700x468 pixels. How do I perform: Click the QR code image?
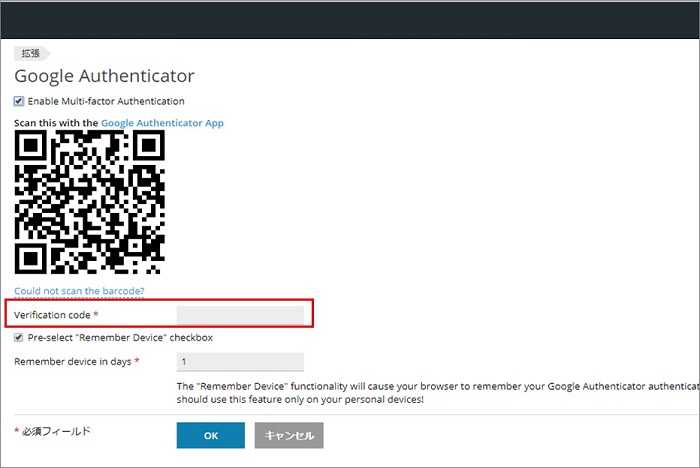click(90, 202)
